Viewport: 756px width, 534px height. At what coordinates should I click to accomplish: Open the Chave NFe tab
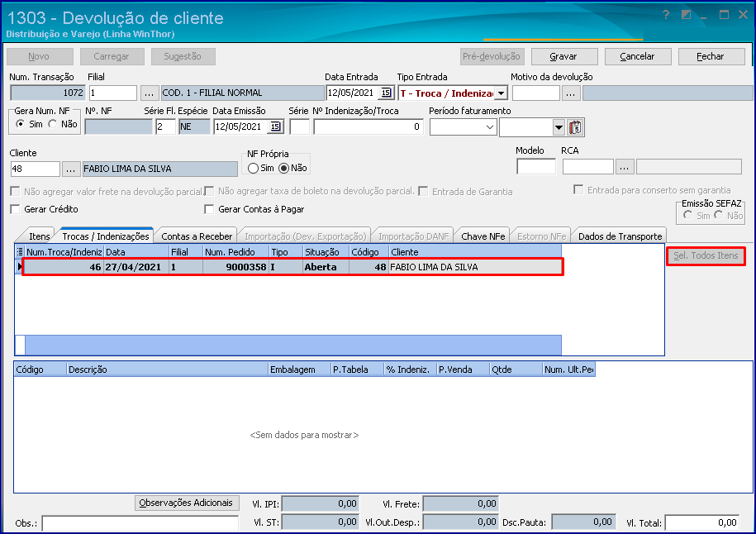483,236
